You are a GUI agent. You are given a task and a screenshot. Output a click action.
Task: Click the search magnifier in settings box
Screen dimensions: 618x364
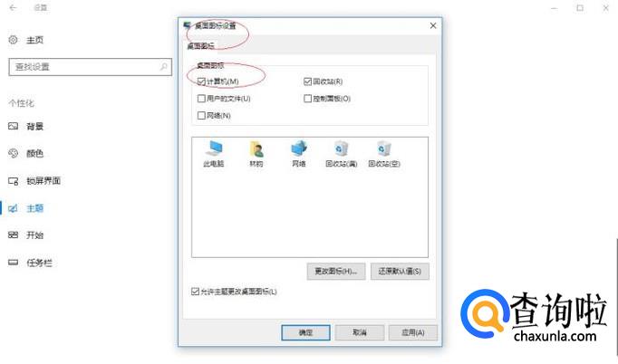(164, 67)
